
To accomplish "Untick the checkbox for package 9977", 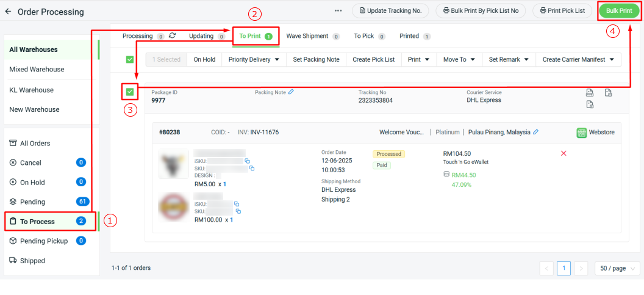I will pyautogui.click(x=130, y=92).
